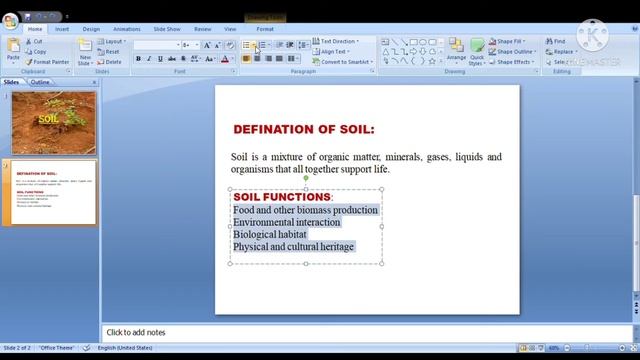Reset the slide layout
This screenshot has height=360, width=640.
click(x=109, y=52)
